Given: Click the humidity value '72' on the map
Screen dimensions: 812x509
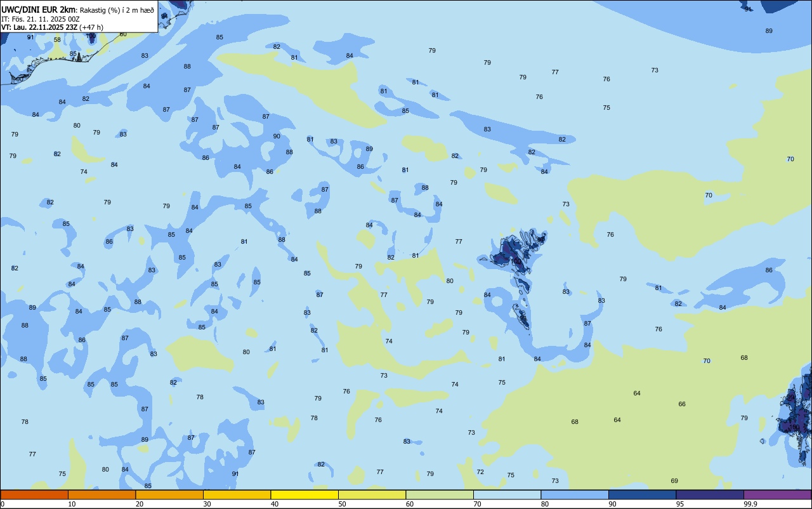Looking at the screenshot, I should coord(480,472).
